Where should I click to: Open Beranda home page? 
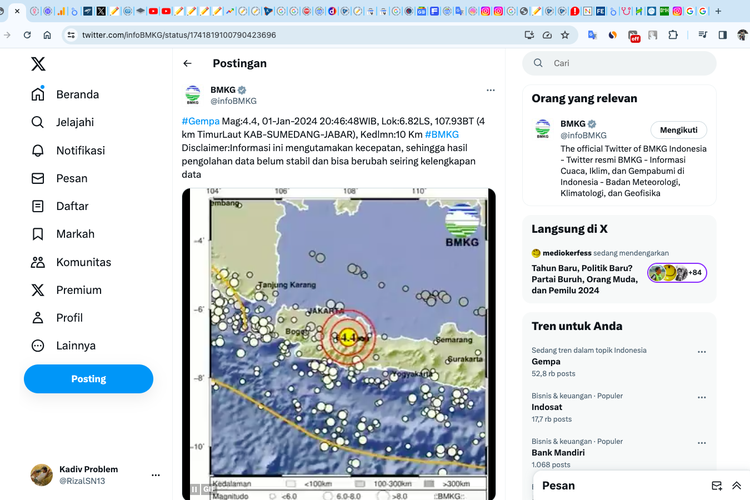coord(65,94)
